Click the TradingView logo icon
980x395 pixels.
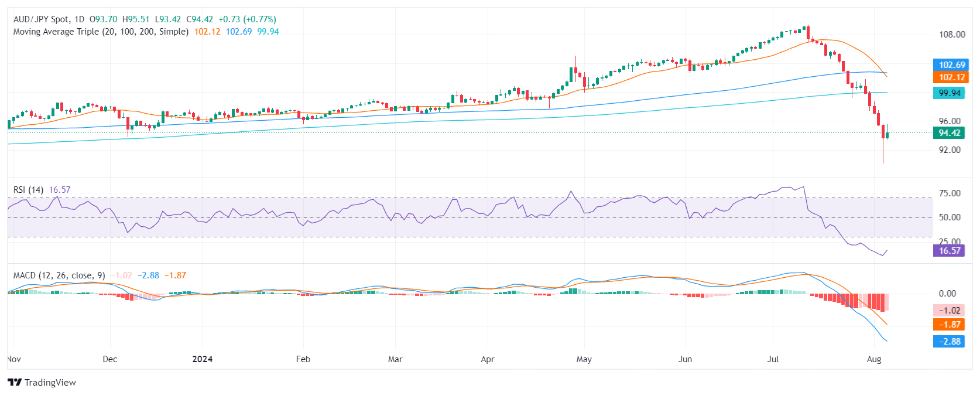(15, 382)
